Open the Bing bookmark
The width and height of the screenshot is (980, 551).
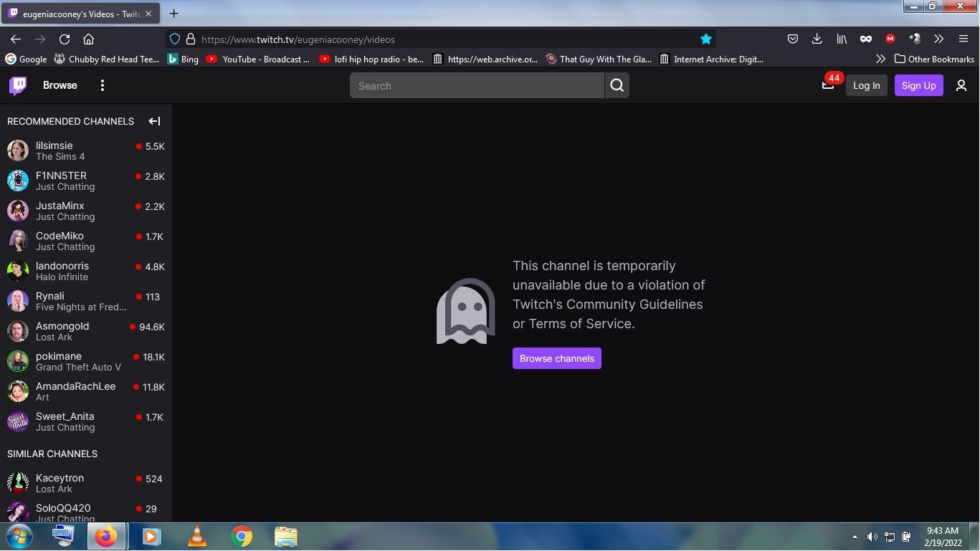tap(183, 59)
